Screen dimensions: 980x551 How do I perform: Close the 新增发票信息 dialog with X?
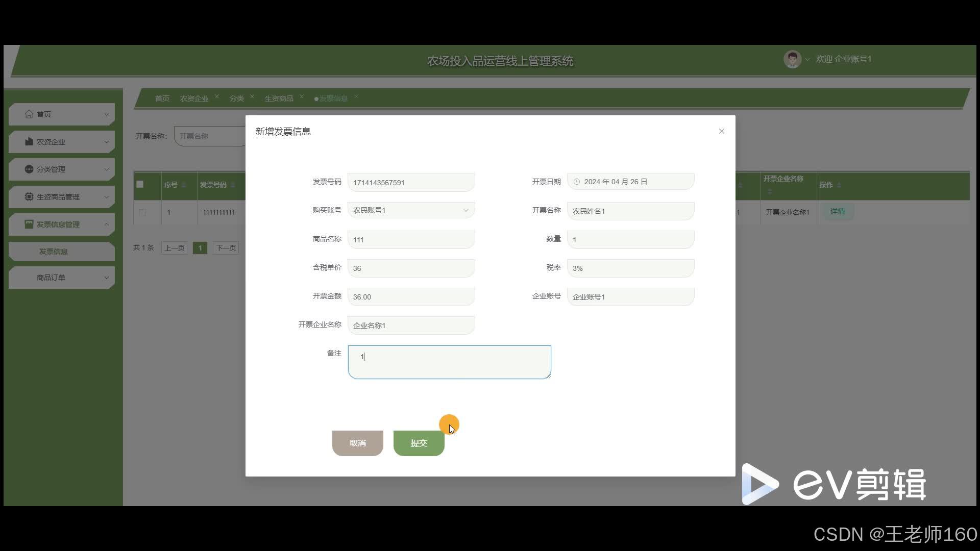click(721, 131)
